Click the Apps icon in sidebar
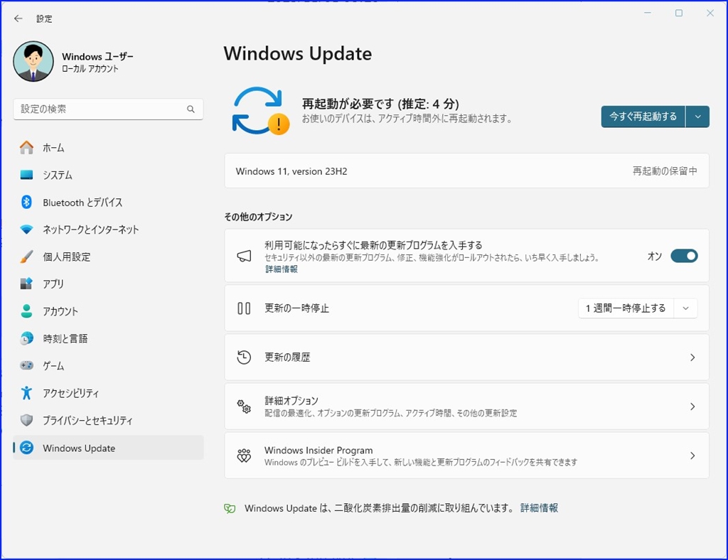 pyautogui.click(x=26, y=284)
